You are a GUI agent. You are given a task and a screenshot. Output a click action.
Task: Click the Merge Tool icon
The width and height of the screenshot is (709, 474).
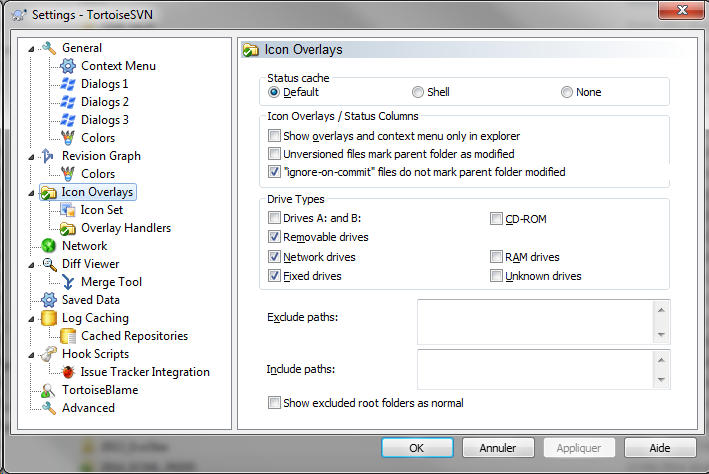click(x=68, y=282)
